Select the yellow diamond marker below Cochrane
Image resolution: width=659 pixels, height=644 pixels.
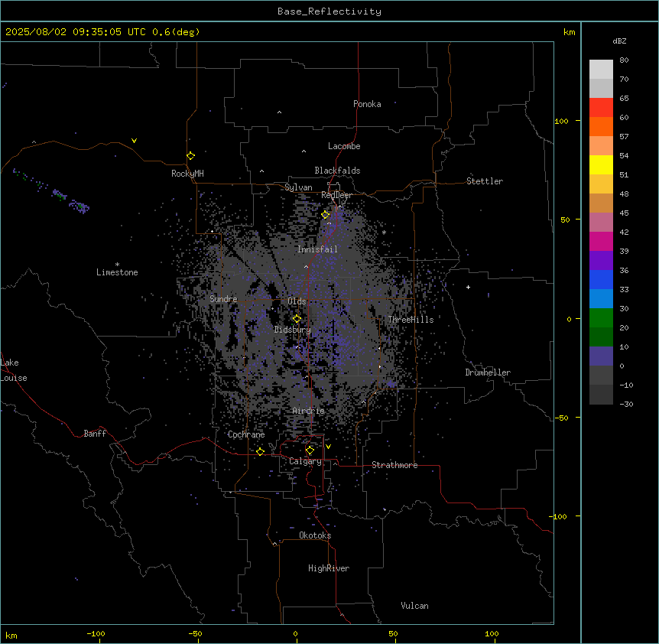pyautogui.click(x=260, y=452)
